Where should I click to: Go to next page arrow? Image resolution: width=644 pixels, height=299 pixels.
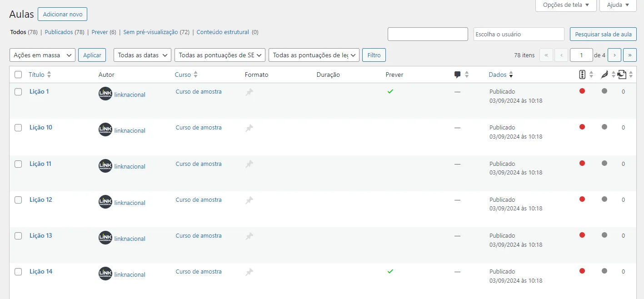pos(614,55)
